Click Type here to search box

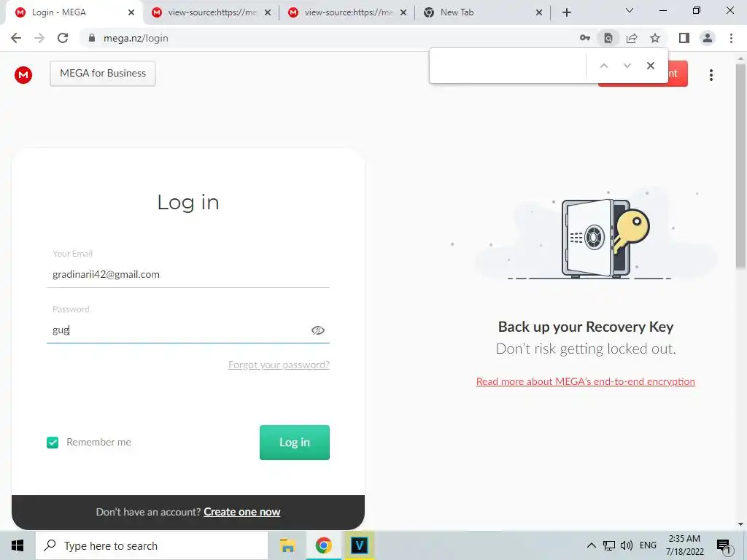click(x=152, y=545)
